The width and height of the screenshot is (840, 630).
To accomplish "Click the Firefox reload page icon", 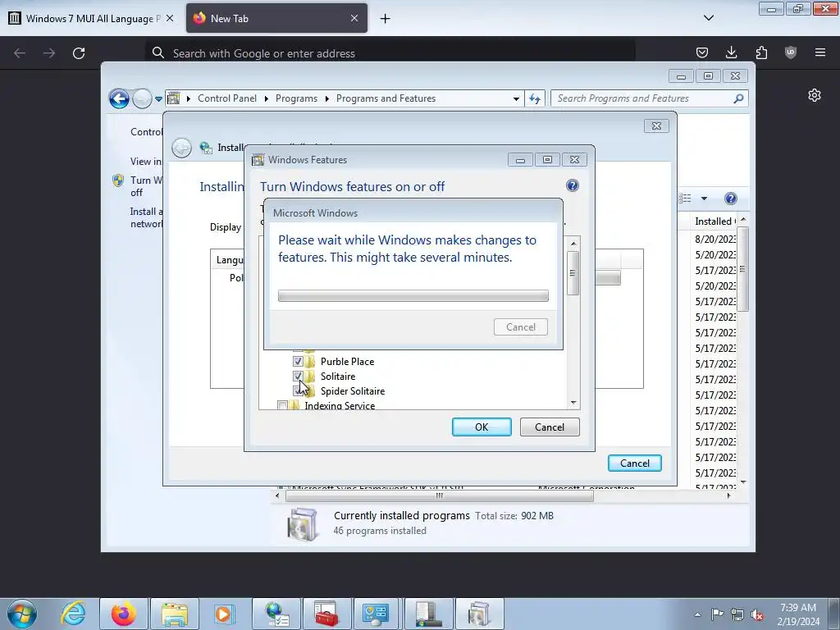I will tap(79, 53).
